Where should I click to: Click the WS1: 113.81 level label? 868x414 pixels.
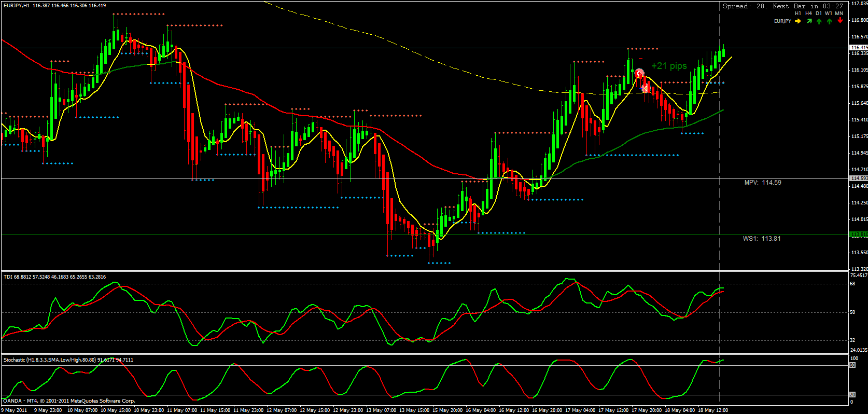click(762, 239)
